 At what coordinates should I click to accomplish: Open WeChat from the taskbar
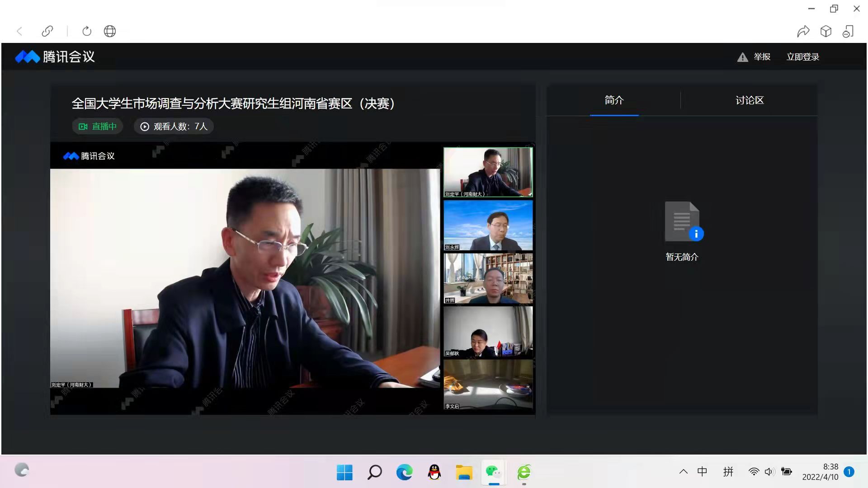tap(493, 472)
